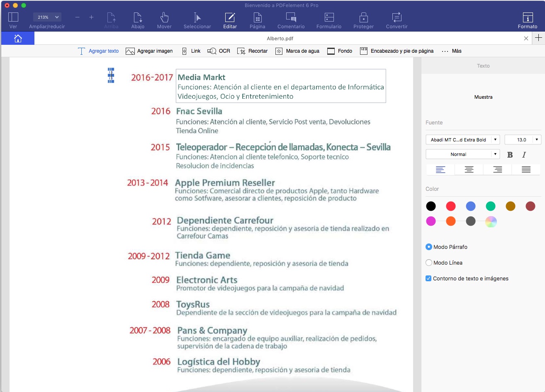545x392 pixels.
Task: Pick the dark gray color swatch
Action: point(471,221)
